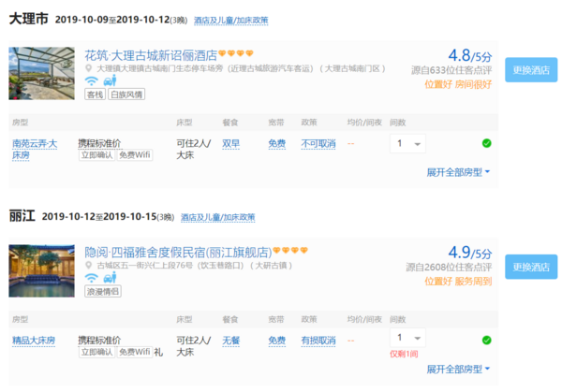This screenshot has width=562, height=392.
Task: Click the 精品大床房 room type link
Action: [x=34, y=341]
